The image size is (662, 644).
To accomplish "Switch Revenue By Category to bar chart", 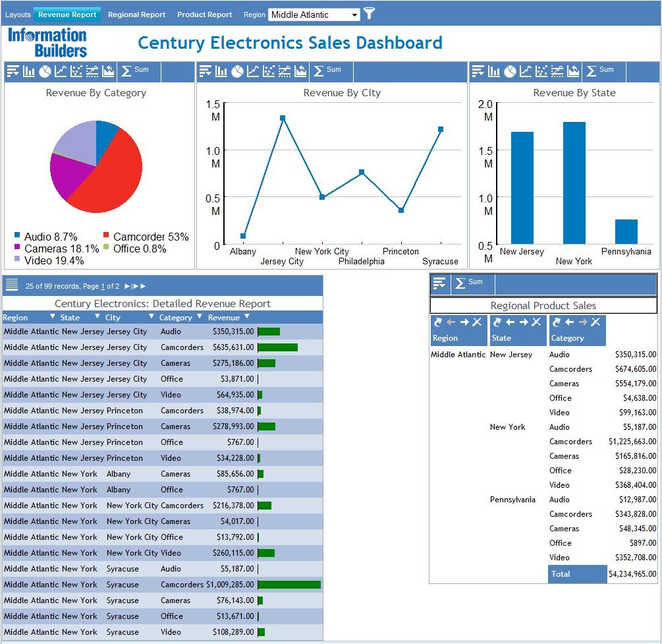I will tap(29, 71).
